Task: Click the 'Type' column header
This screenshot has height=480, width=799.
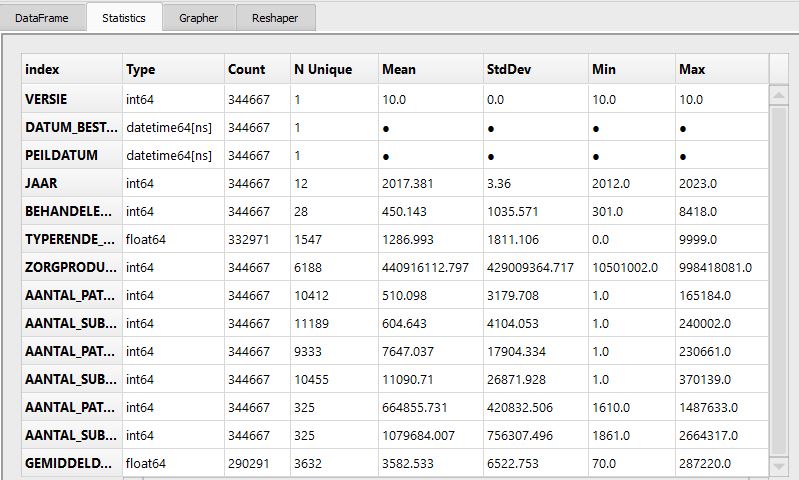Action: pyautogui.click(x=173, y=69)
